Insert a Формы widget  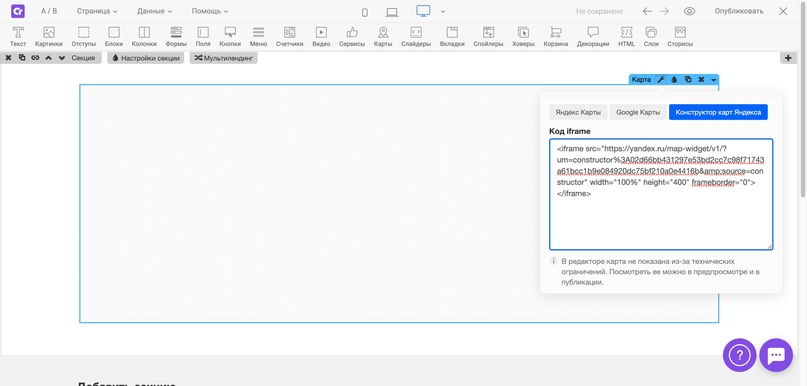click(x=176, y=37)
